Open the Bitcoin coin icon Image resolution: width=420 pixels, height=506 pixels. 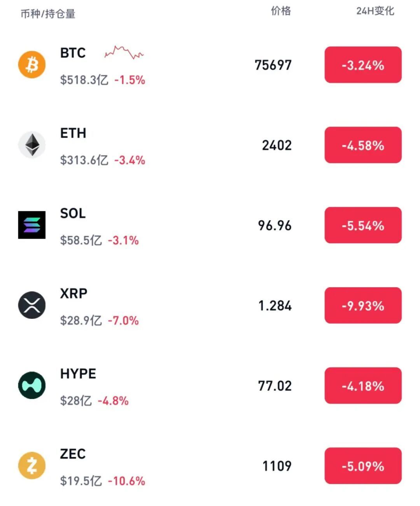32,65
